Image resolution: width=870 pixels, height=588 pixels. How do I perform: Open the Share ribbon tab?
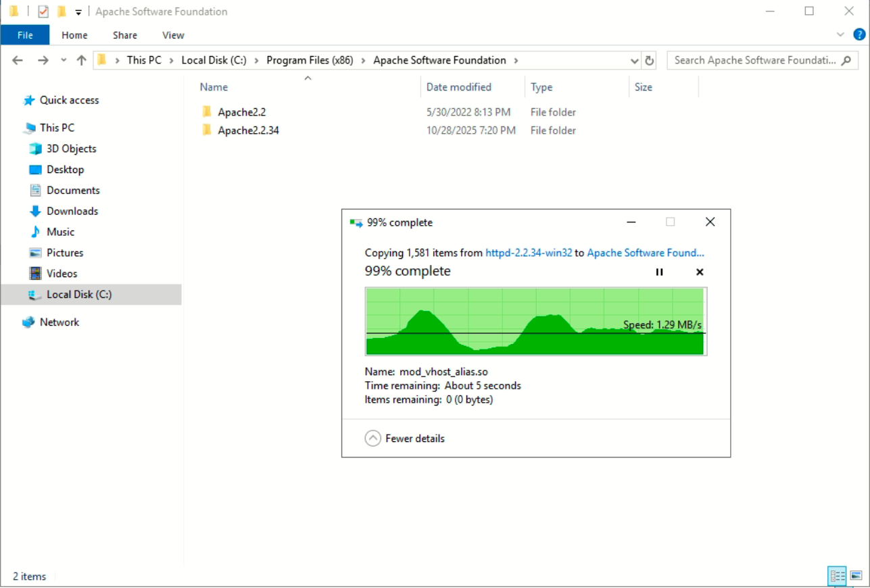point(124,34)
